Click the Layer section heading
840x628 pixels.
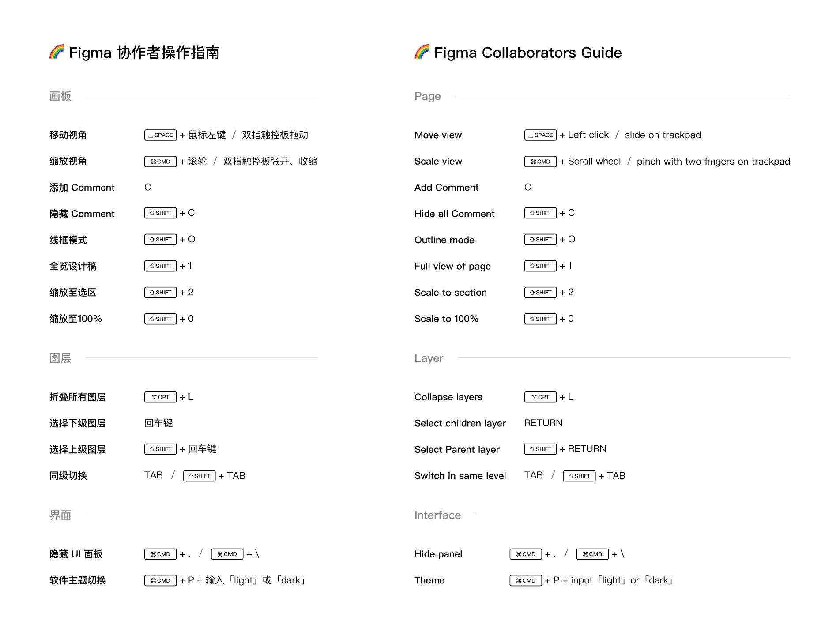pos(429,358)
